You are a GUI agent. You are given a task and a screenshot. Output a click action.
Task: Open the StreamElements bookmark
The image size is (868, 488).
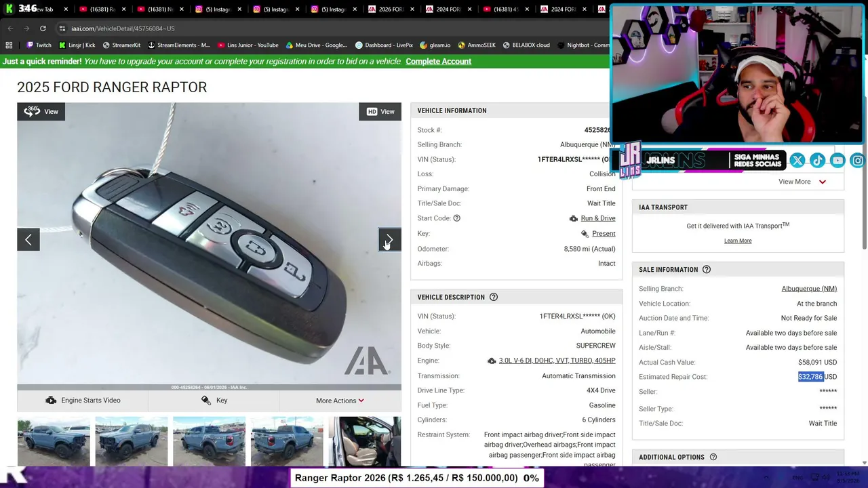(178, 45)
